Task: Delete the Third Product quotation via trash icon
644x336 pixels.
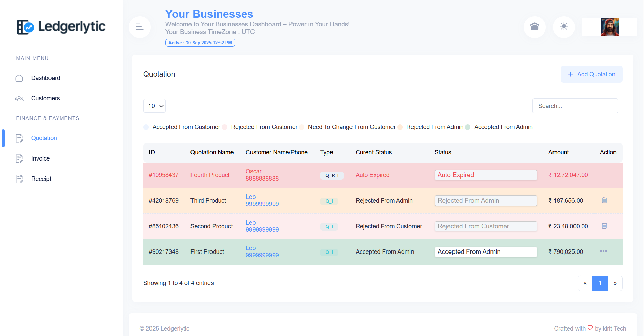Action: click(x=604, y=200)
